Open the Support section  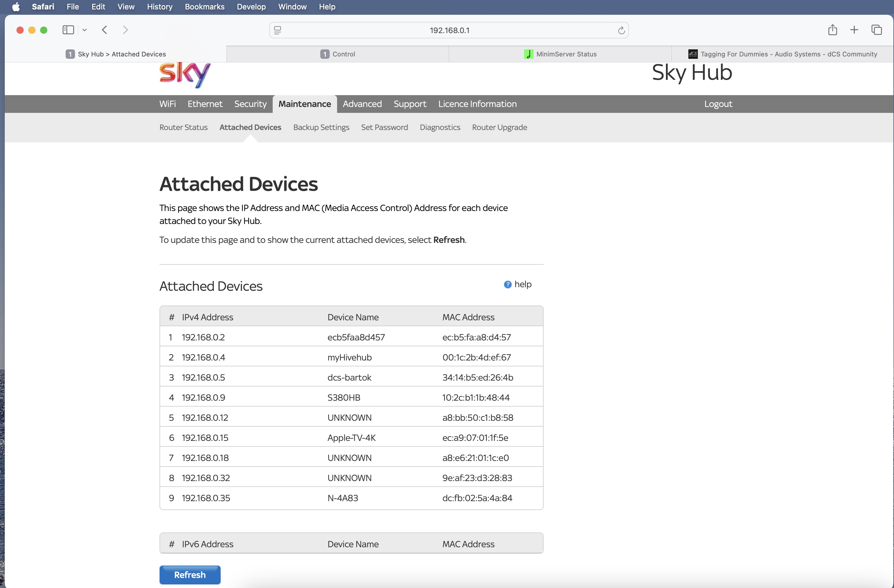410,104
